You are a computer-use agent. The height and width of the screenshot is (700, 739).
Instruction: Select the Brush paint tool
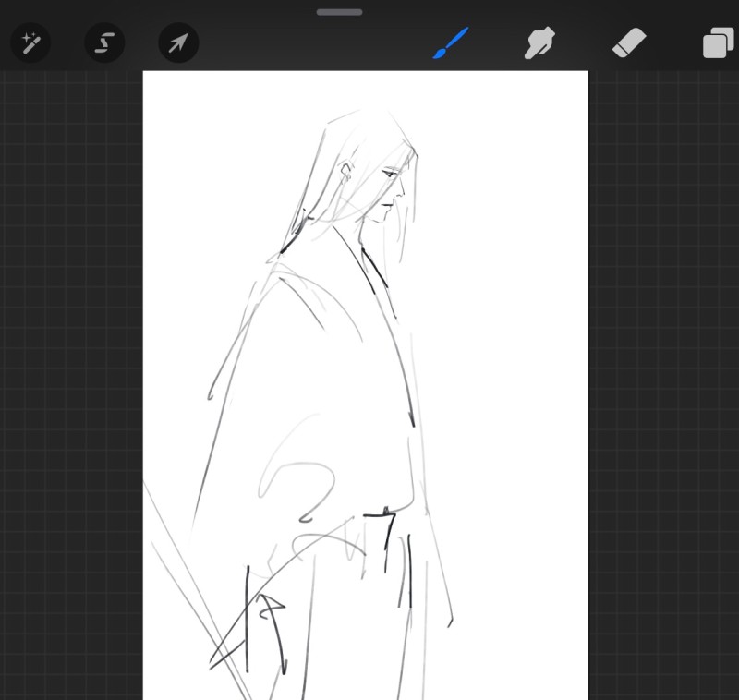(451, 42)
